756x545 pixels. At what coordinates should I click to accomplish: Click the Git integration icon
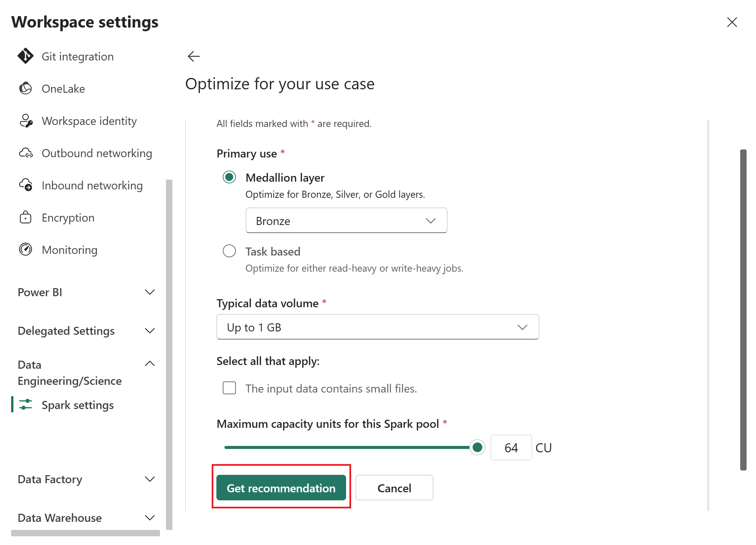click(26, 56)
